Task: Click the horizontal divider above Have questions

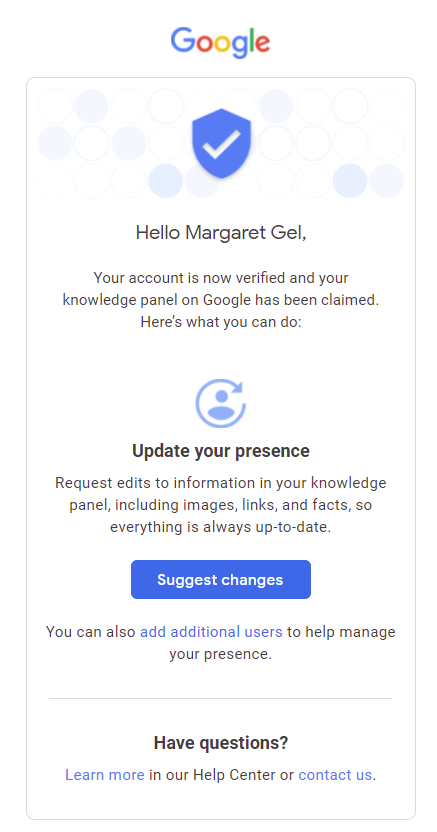Action: pos(221,698)
